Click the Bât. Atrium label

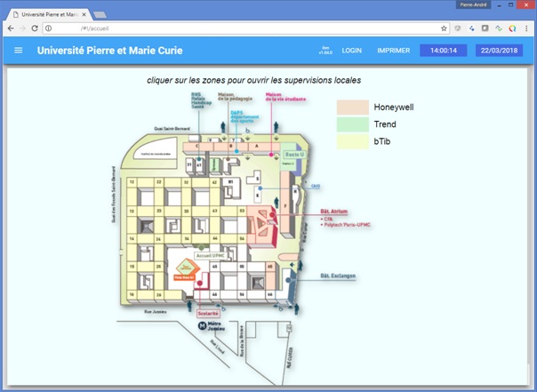tap(334, 212)
